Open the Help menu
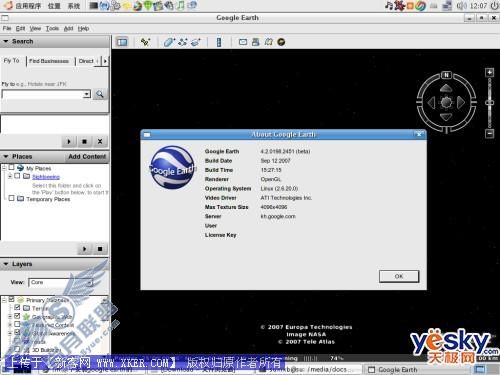500x375 pixels. [x=83, y=29]
